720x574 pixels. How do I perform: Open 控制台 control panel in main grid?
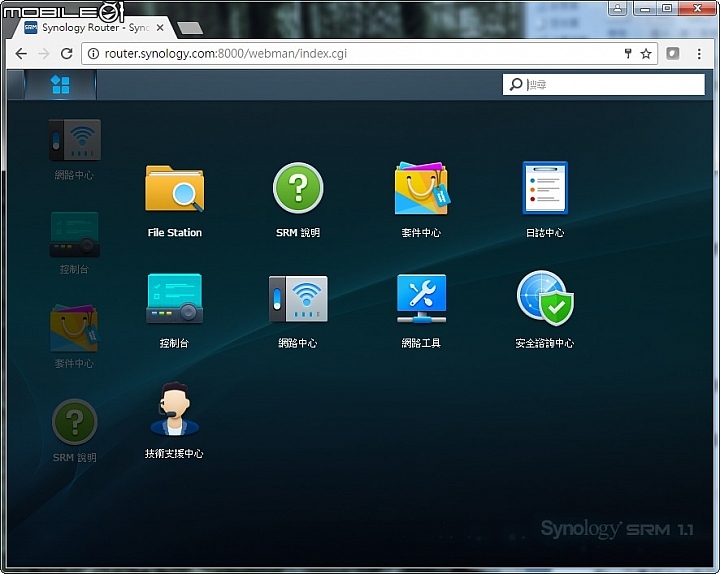[x=174, y=298]
